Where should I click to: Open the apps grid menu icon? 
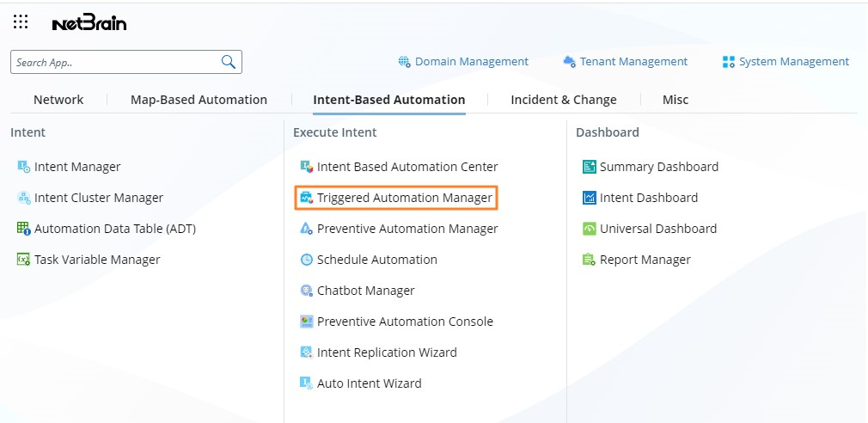click(21, 22)
